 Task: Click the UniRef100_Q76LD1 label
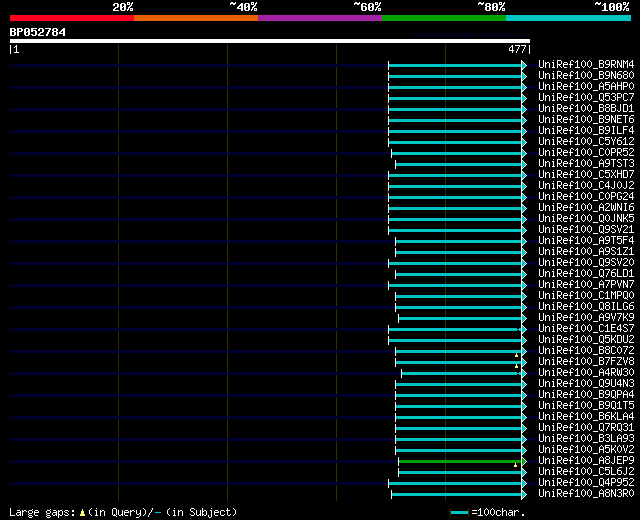[586, 274]
